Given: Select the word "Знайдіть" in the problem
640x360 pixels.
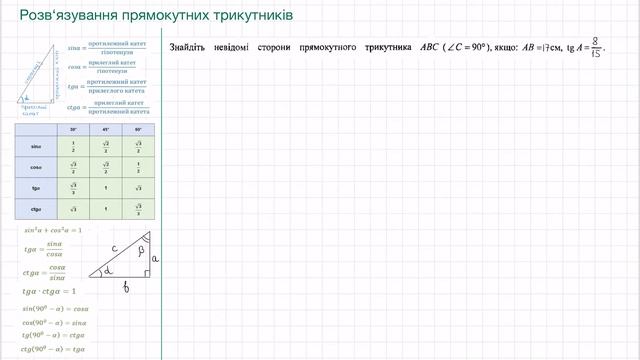Looking at the screenshot, I should pos(187,47).
